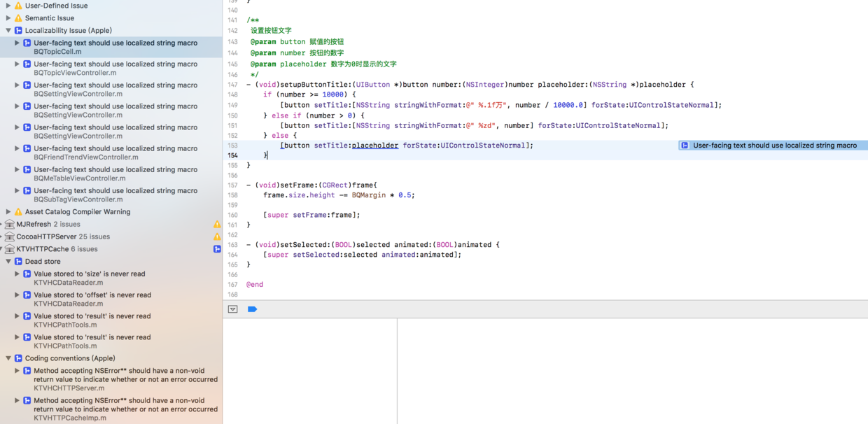Click the BQTopicCell.m analyzer issue icon

(x=27, y=43)
